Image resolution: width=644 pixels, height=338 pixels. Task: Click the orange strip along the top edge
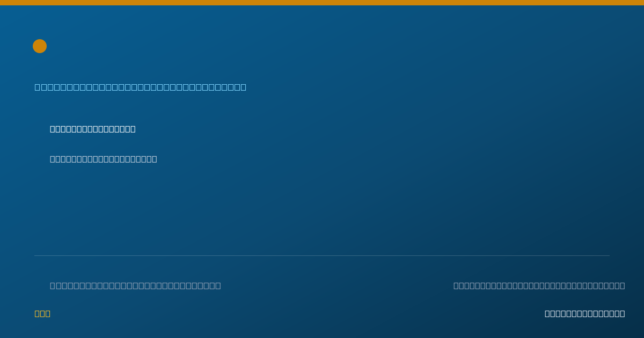[x=322, y=3]
